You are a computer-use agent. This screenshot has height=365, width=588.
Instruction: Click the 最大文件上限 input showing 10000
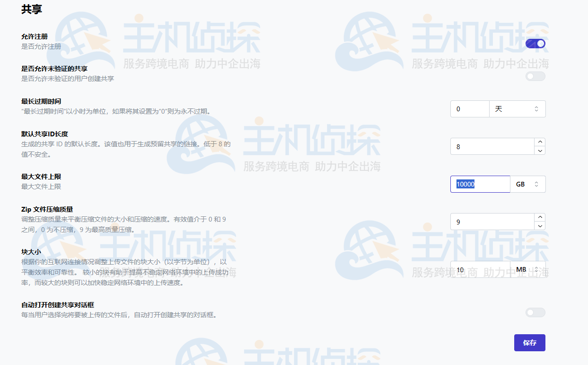pyautogui.click(x=480, y=184)
